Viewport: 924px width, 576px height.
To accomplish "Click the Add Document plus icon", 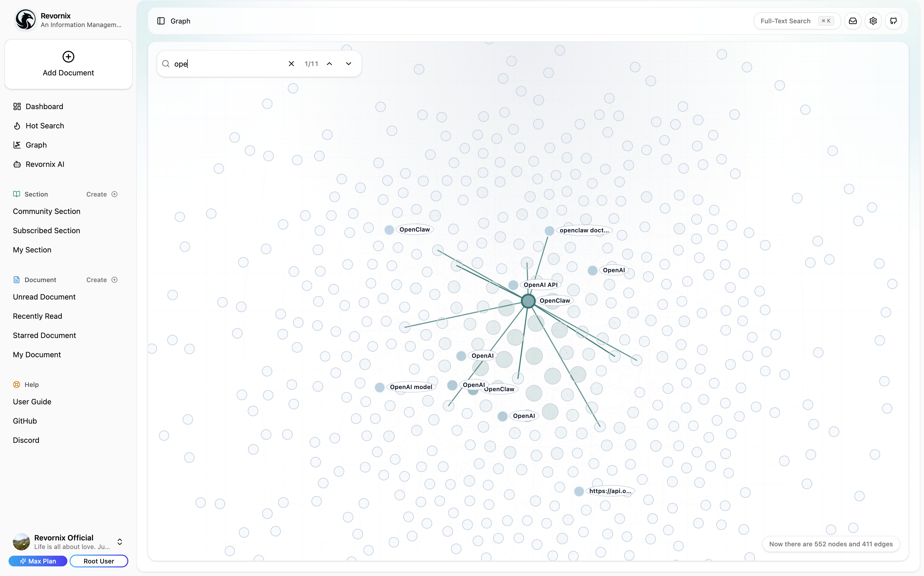I will click(68, 57).
